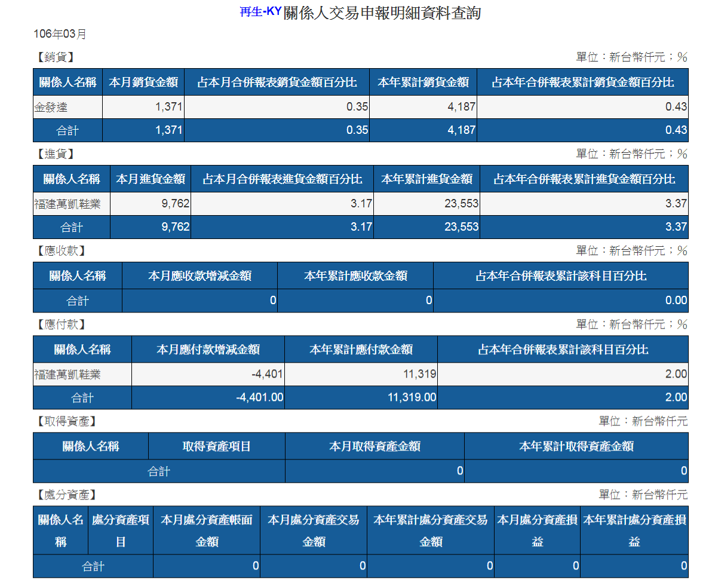Click the receivables 合計 row label
Image resolution: width=712 pixels, height=588 pixels.
pos(78,301)
